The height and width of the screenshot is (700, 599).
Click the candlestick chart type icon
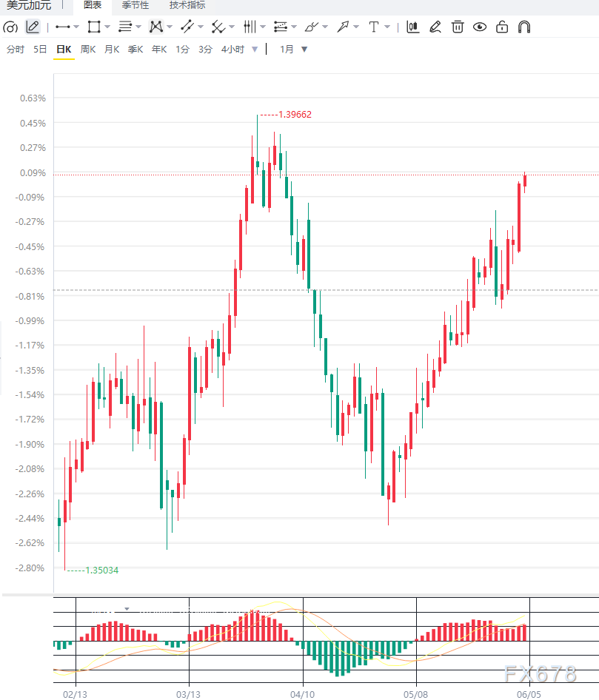pos(412,27)
